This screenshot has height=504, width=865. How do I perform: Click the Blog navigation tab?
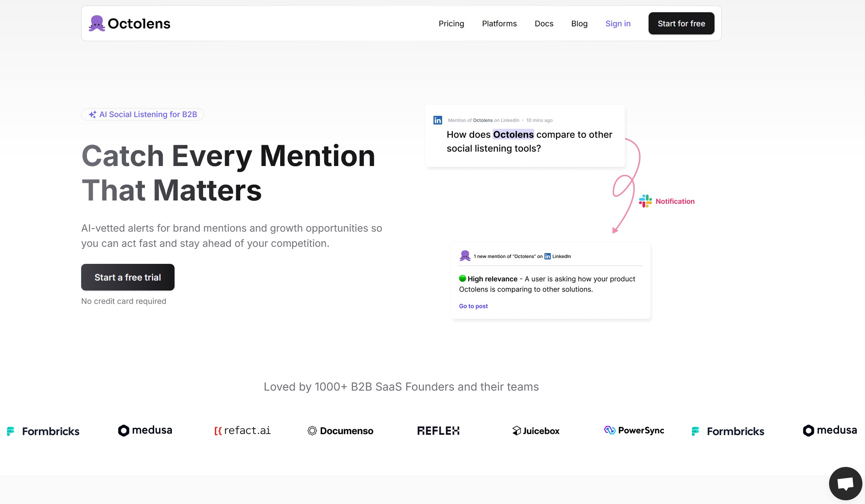click(x=580, y=23)
